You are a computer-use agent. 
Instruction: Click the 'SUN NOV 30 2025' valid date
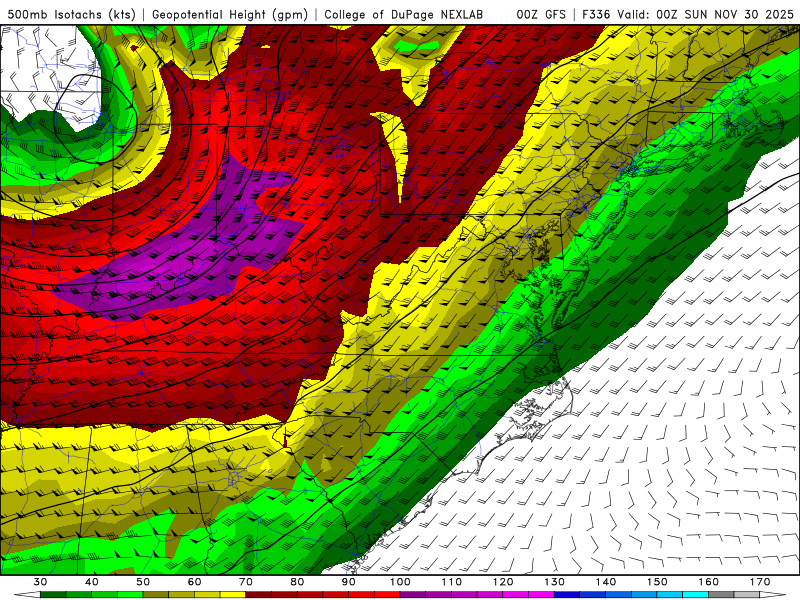739,15
